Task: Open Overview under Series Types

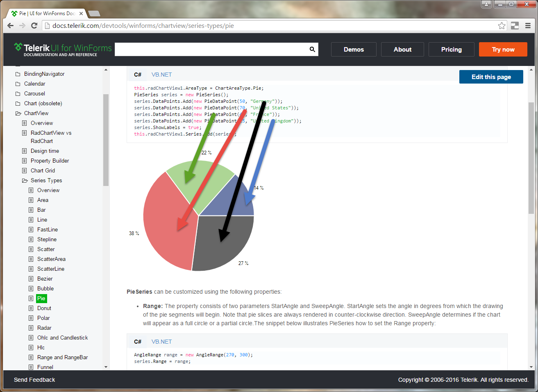Action: click(x=48, y=190)
